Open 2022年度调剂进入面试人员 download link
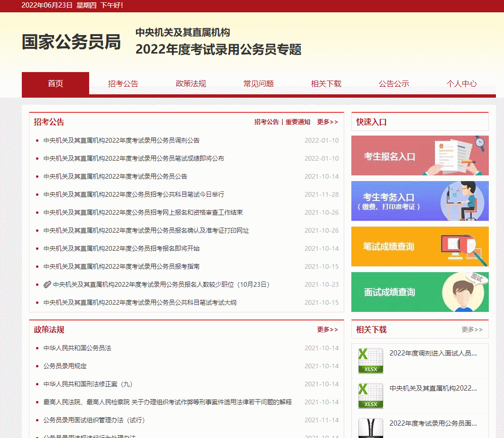The image size is (504, 438). coord(433,353)
